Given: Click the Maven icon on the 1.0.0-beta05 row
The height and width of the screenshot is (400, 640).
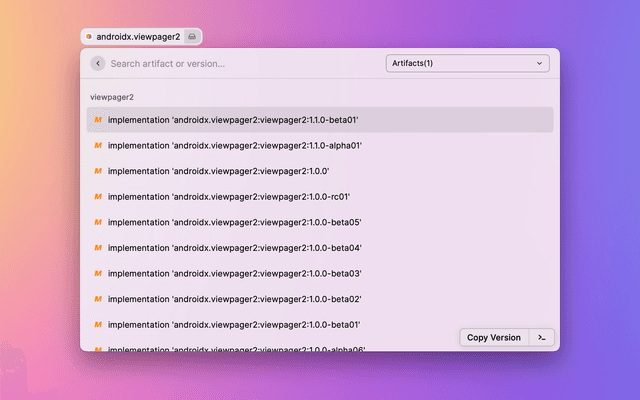Looking at the screenshot, I should [x=98, y=222].
